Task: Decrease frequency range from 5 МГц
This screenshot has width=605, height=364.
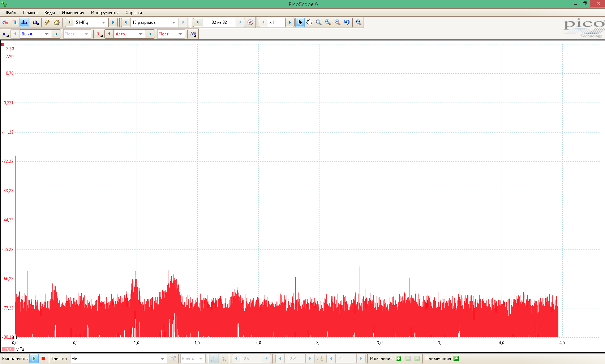Action: pos(69,22)
